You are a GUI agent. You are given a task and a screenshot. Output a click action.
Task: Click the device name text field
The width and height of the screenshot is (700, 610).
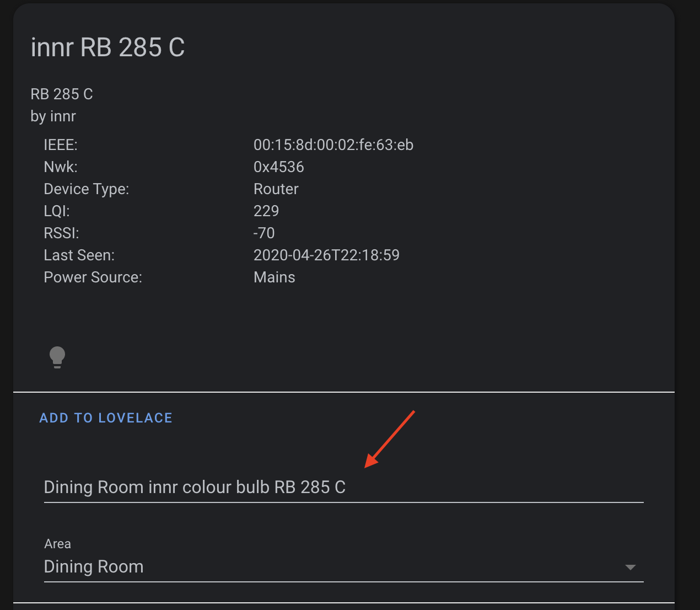pyautogui.click(x=343, y=488)
